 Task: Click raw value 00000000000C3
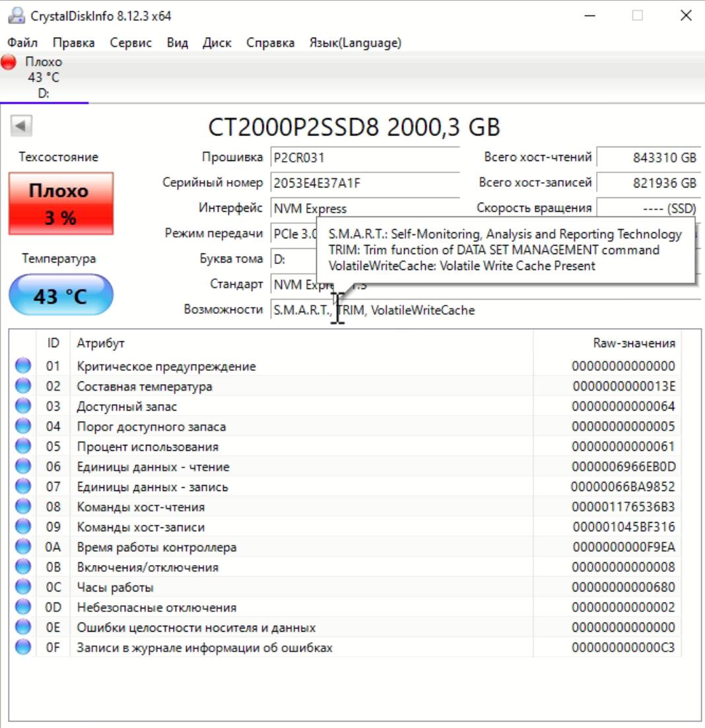click(x=623, y=647)
